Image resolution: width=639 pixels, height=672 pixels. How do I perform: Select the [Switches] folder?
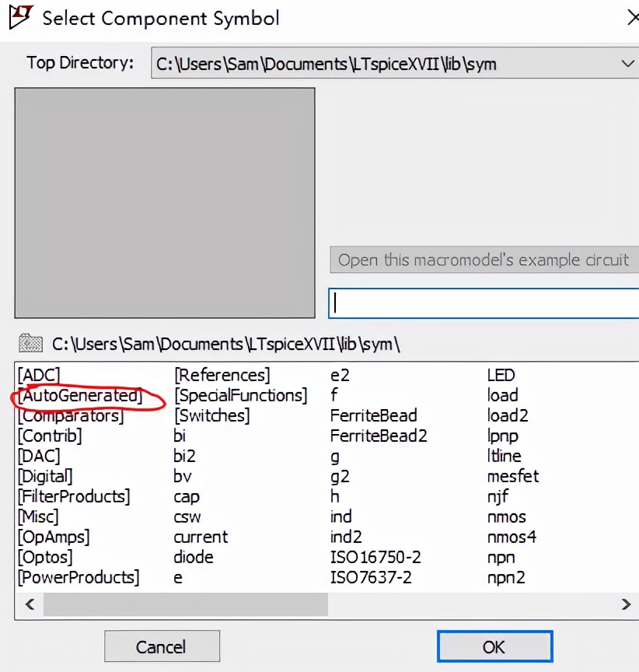[x=212, y=415]
